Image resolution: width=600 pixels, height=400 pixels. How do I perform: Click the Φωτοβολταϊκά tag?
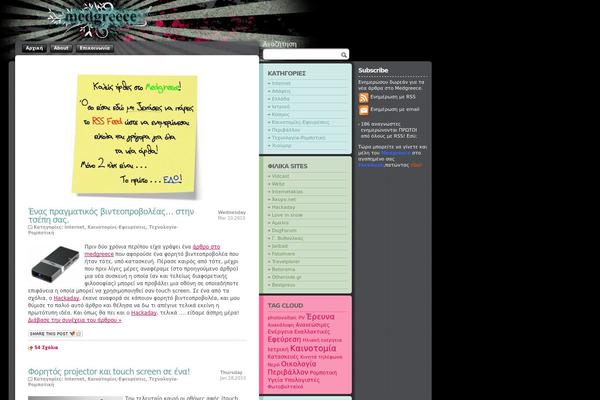(285, 387)
